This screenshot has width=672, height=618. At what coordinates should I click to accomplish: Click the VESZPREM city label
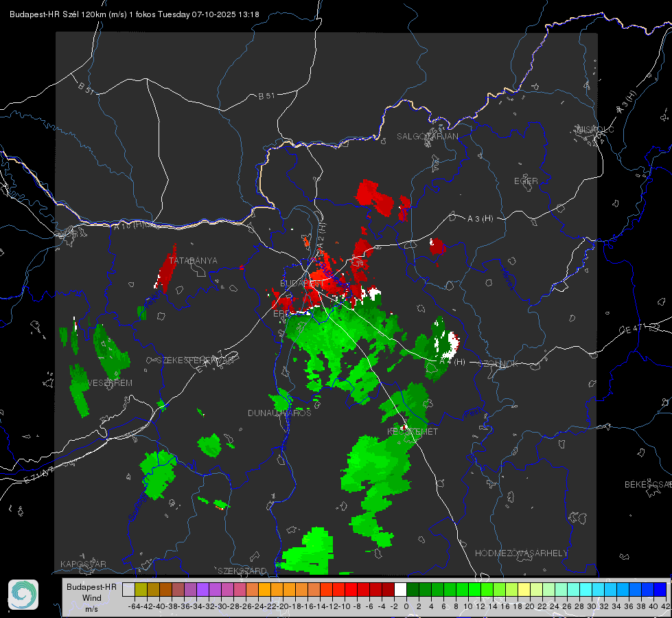tap(110, 383)
